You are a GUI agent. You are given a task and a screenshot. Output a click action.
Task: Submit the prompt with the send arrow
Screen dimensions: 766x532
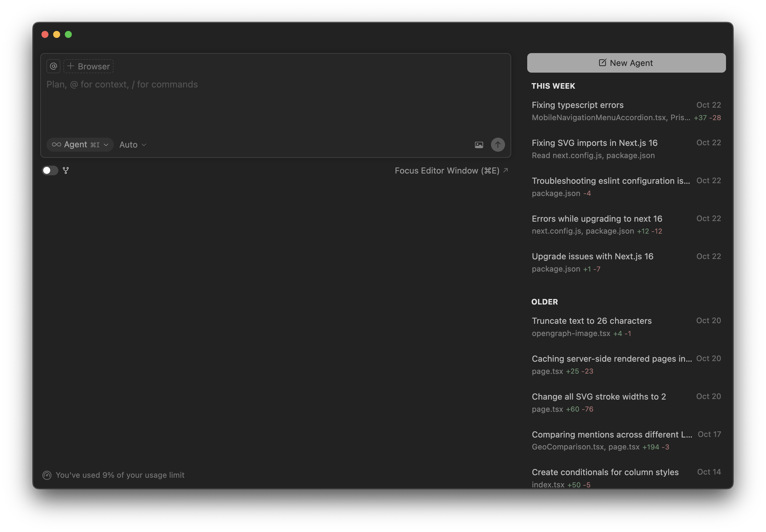(x=498, y=145)
